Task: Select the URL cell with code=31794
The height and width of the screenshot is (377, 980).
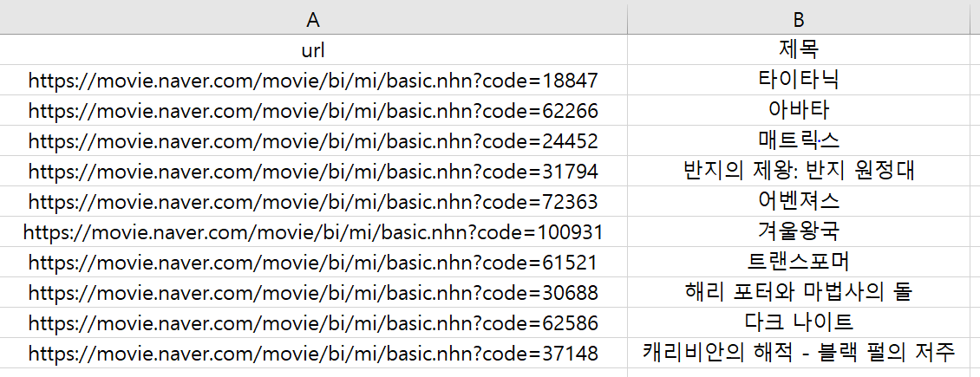Action: point(313,171)
